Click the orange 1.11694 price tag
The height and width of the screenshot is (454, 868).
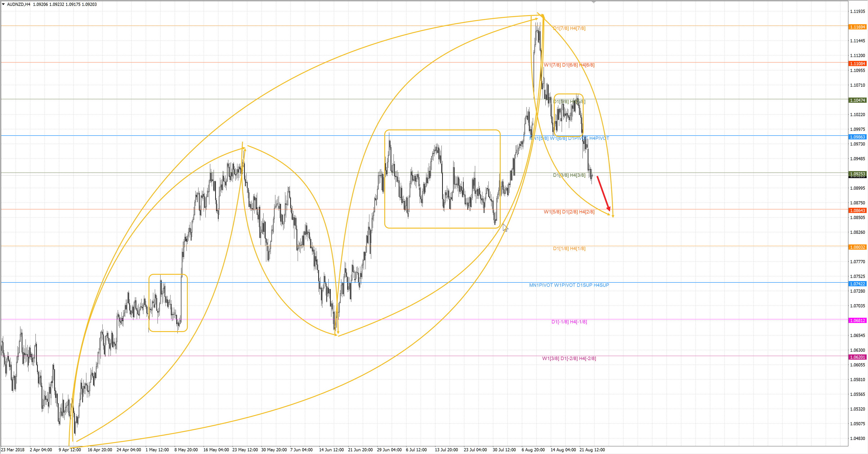(x=857, y=27)
